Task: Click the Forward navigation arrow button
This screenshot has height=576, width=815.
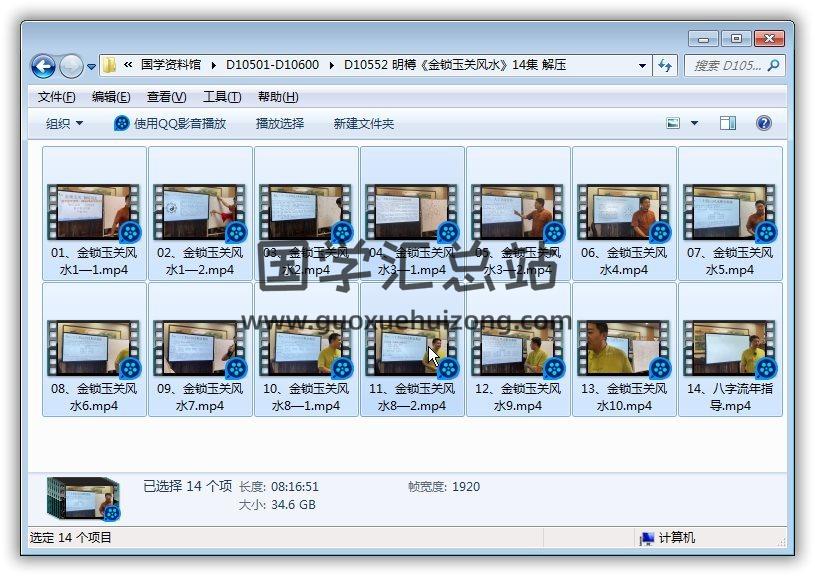Action: [71, 67]
